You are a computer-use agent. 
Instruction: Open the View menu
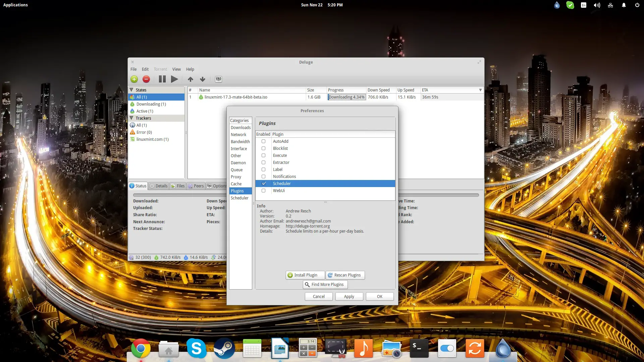176,69
